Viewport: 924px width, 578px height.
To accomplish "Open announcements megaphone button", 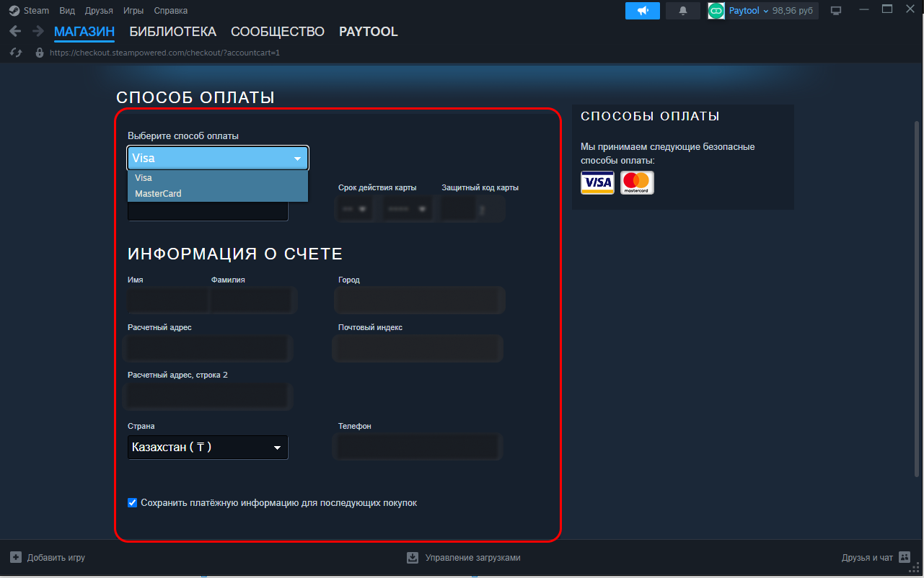I will tap(643, 11).
